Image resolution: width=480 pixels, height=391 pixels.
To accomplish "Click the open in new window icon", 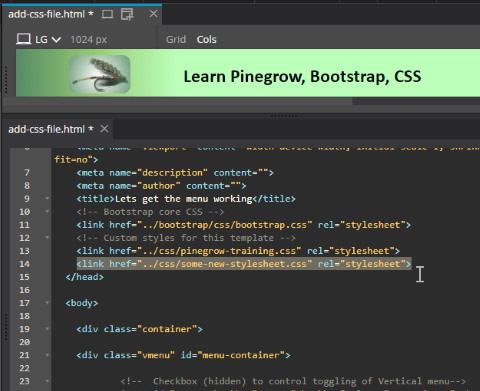I will click(x=127, y=14).
